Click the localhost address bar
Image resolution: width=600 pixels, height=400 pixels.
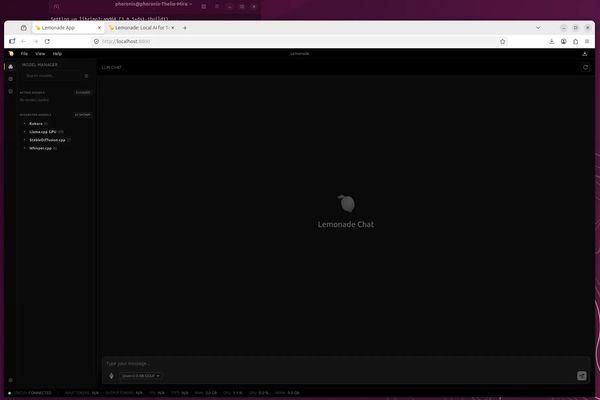click(298, 41)
